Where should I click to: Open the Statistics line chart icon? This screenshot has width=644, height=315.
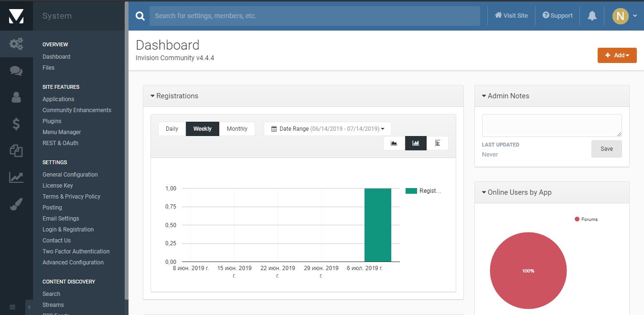click(16, 178)
